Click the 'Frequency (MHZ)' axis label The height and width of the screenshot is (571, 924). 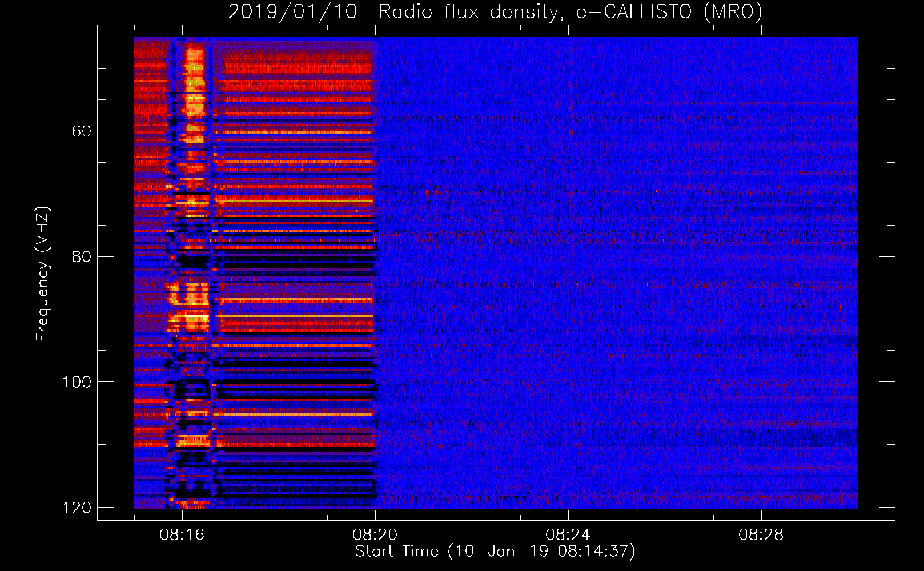pos(43,274)
